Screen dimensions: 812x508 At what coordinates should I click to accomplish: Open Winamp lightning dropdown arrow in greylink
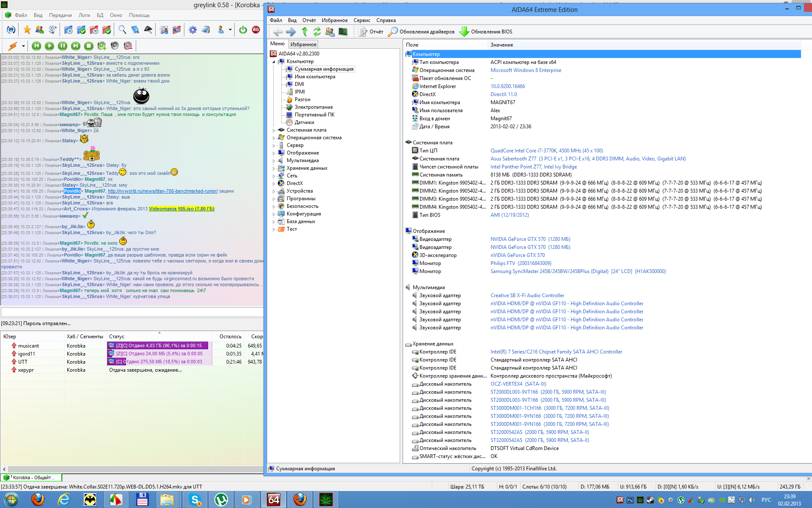(23, 46)
